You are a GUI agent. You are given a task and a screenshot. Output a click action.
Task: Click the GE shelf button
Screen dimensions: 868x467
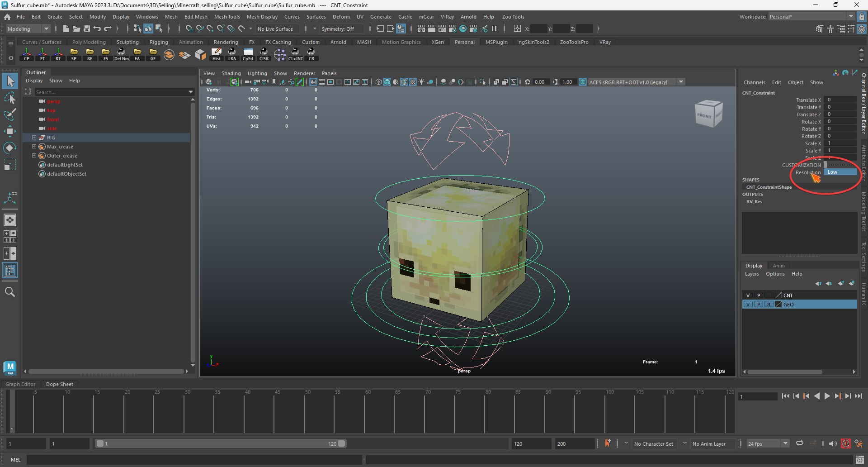pos(153,55)
